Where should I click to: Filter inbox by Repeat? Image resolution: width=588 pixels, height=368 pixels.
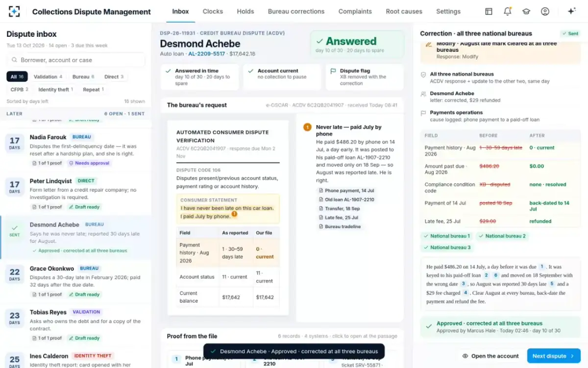pos(94,90)
